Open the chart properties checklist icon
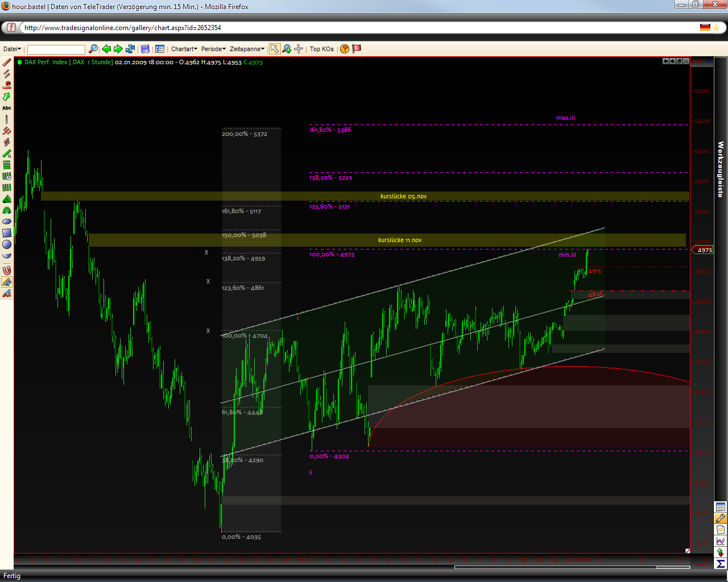This screenshot has width=728, height=582. click(x=160, y=49)
